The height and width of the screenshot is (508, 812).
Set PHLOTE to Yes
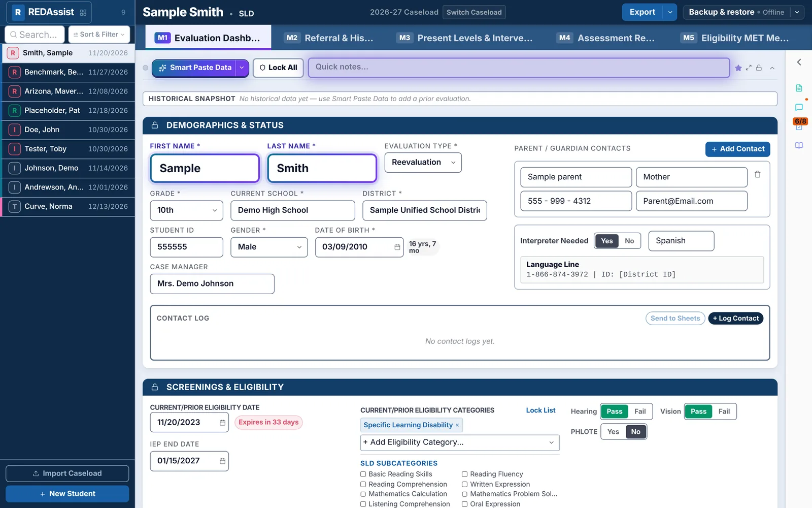pyautogui.click(x=613, y=432)
